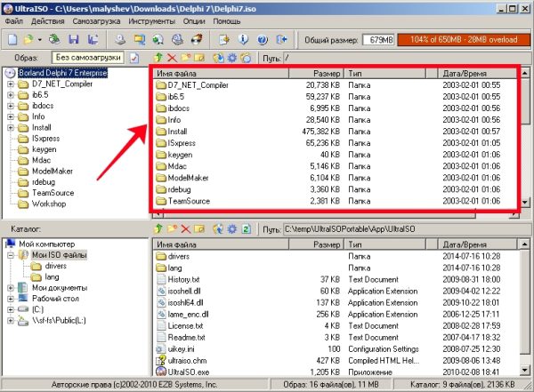The width and height of the screenshot is (534, 392).
Task: Expand the (C:) drive node
Action: click(x=11, y=309)
